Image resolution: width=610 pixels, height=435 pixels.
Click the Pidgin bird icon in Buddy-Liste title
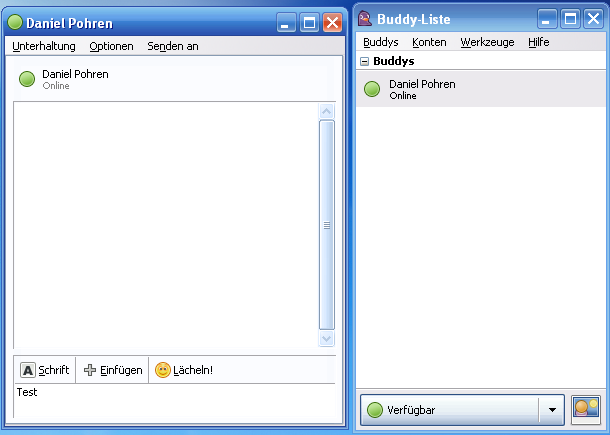[x=365, y=18]
